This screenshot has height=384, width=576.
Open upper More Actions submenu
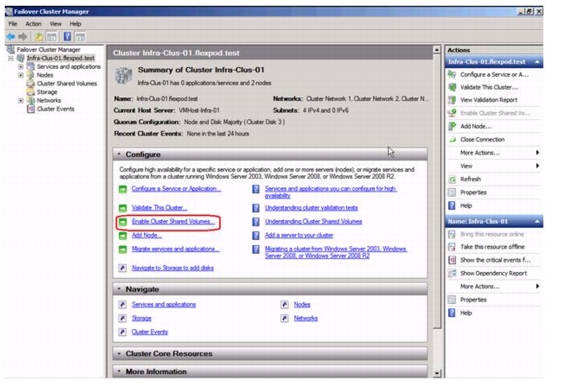(x=493, y=152)
